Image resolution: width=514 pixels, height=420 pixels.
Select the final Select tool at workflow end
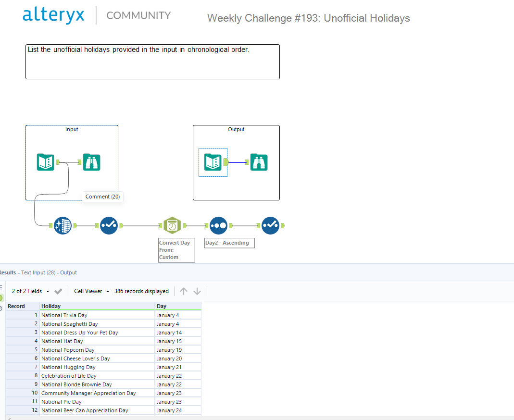pyautogui.click(x=272, y=225)
